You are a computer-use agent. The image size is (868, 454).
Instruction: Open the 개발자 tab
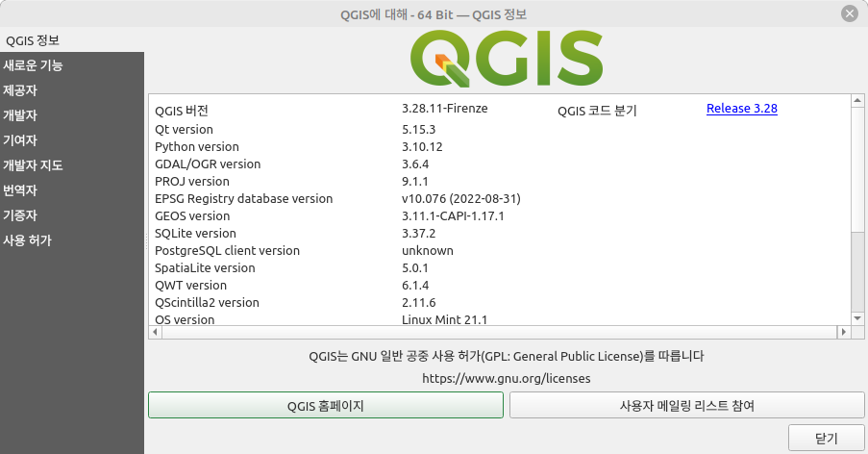(x=72, y=115)
